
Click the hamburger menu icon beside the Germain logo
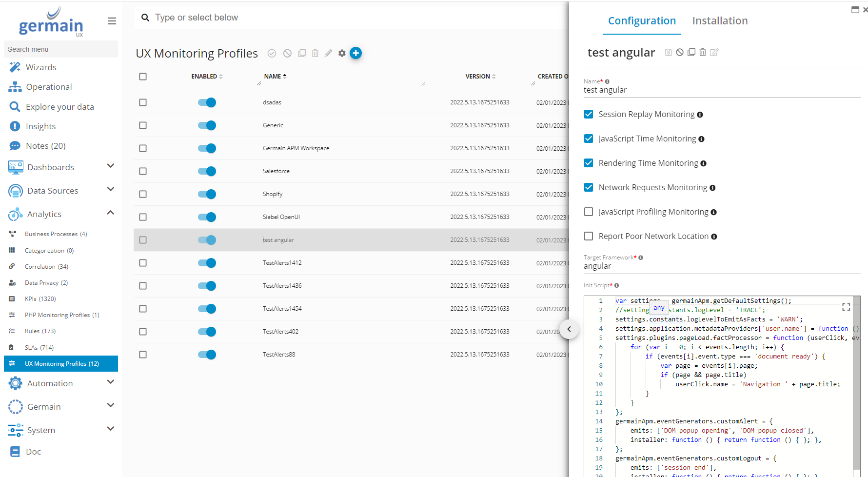coord(112,21)
